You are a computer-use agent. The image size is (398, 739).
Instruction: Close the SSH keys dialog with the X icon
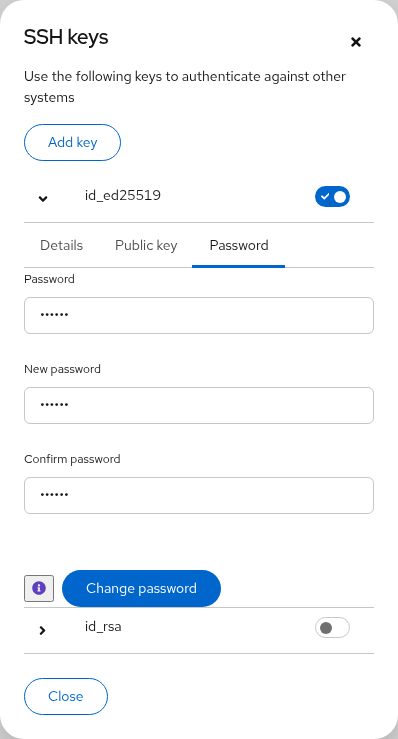(356, 42)
